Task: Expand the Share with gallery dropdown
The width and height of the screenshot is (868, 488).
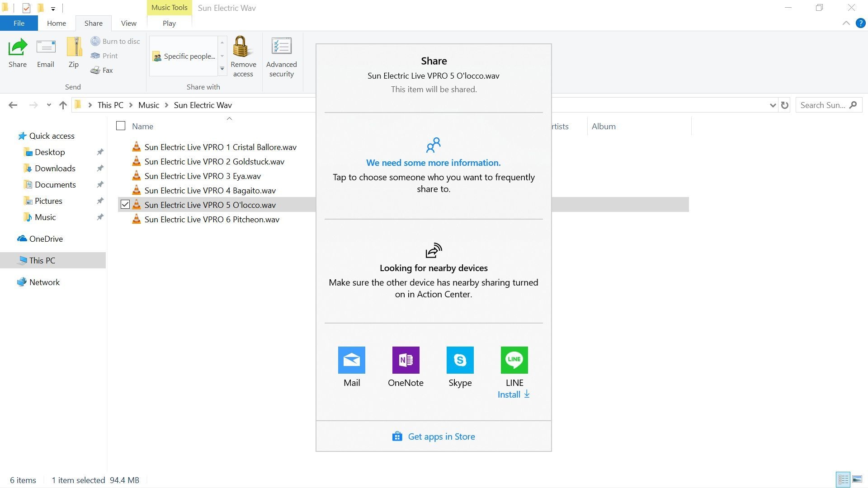Action: [222, 69]
